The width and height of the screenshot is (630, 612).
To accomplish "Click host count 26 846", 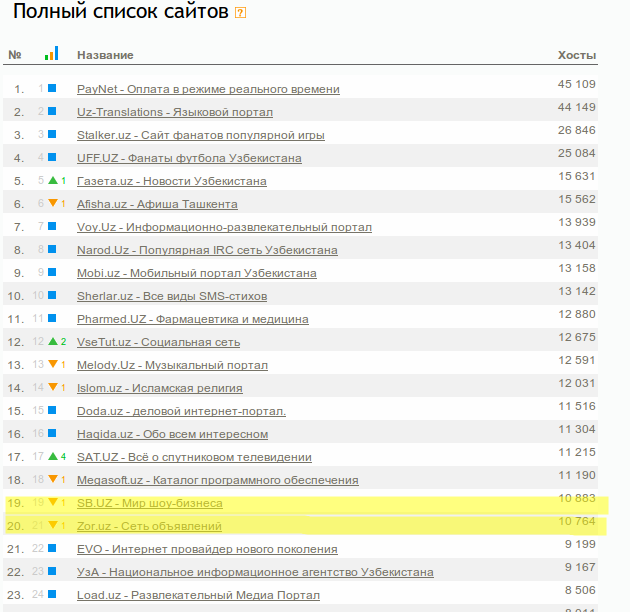I will [577, 130].
